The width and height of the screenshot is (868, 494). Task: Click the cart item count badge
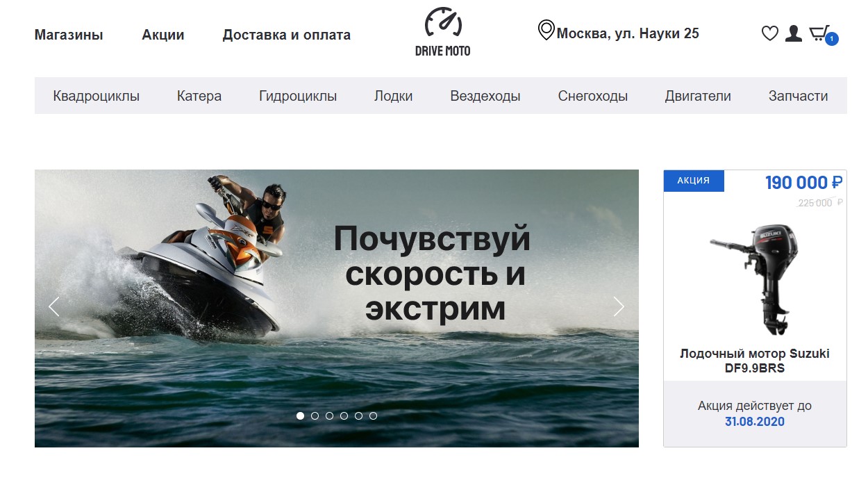point(832,39)
